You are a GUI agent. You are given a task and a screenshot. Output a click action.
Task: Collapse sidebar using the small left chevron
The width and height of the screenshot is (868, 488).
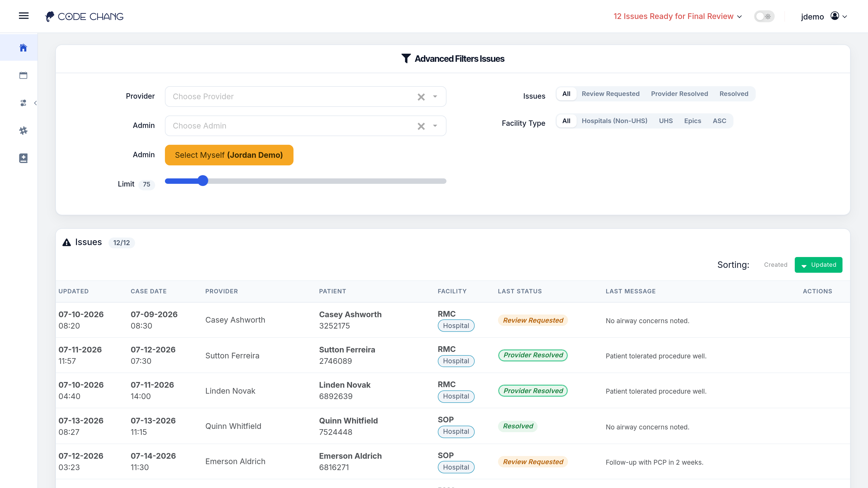click(x=35, y=103)
